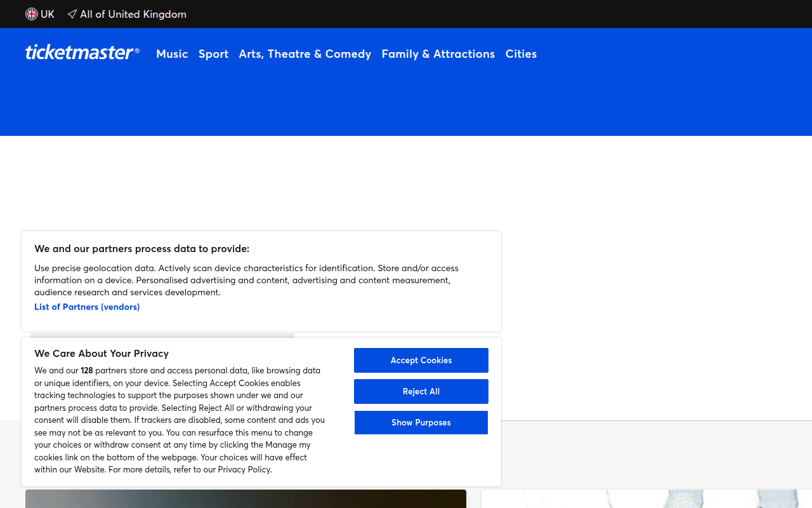
Task: Open Arts, Theatre & Comedy menu
Action: (305, 54)
